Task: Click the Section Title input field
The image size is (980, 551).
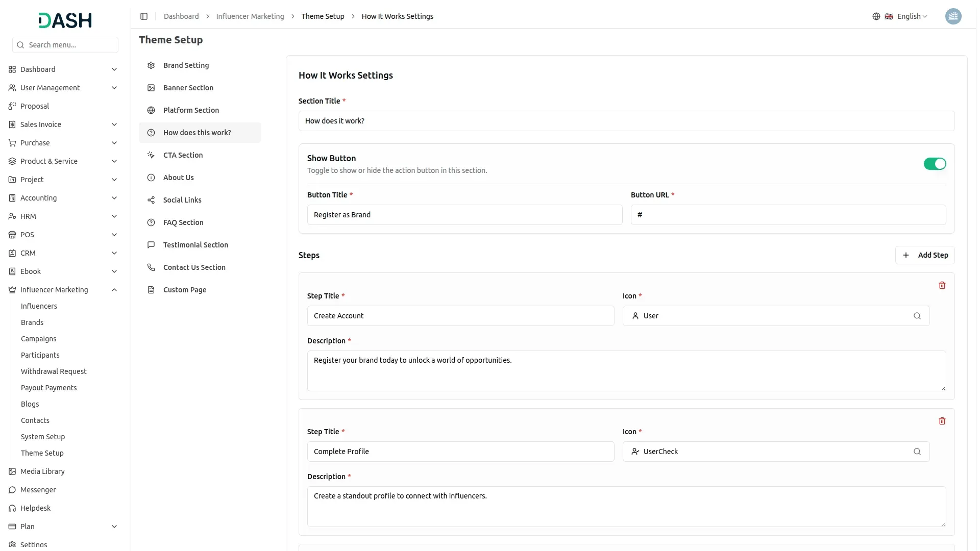Action: click(626, 121)
